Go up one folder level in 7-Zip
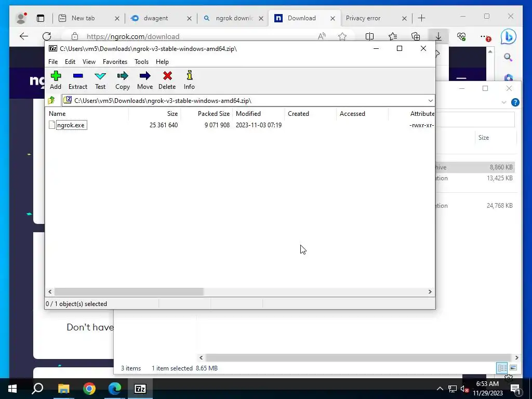The height and width of the screenshot is (399, 532). click(x=51, y=100)
